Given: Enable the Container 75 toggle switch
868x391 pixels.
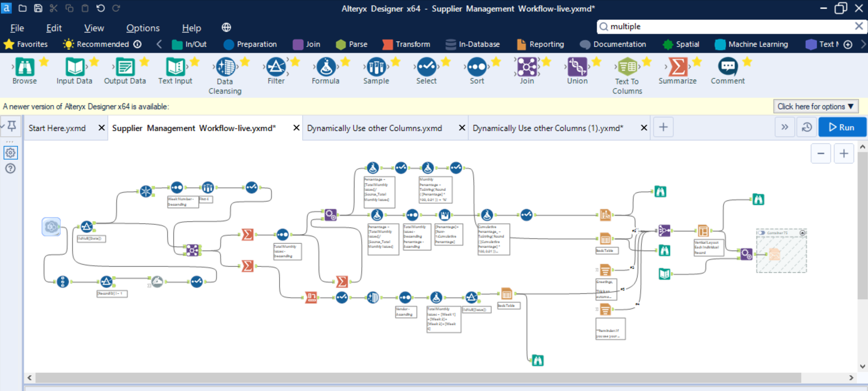Looking at the screenshot, I should coord(762,233).
